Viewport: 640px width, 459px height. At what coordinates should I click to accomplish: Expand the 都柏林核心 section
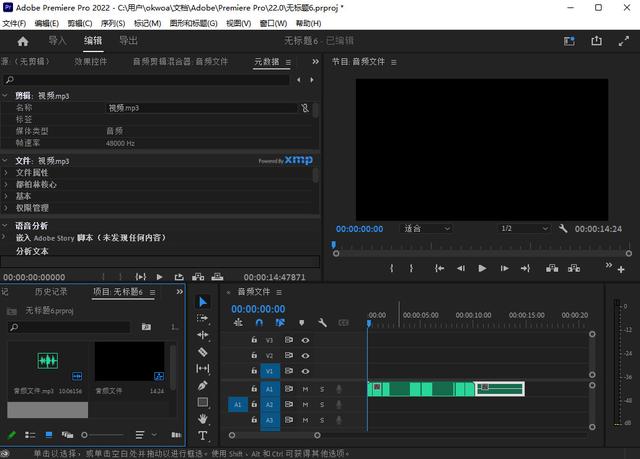pos(6,184)
